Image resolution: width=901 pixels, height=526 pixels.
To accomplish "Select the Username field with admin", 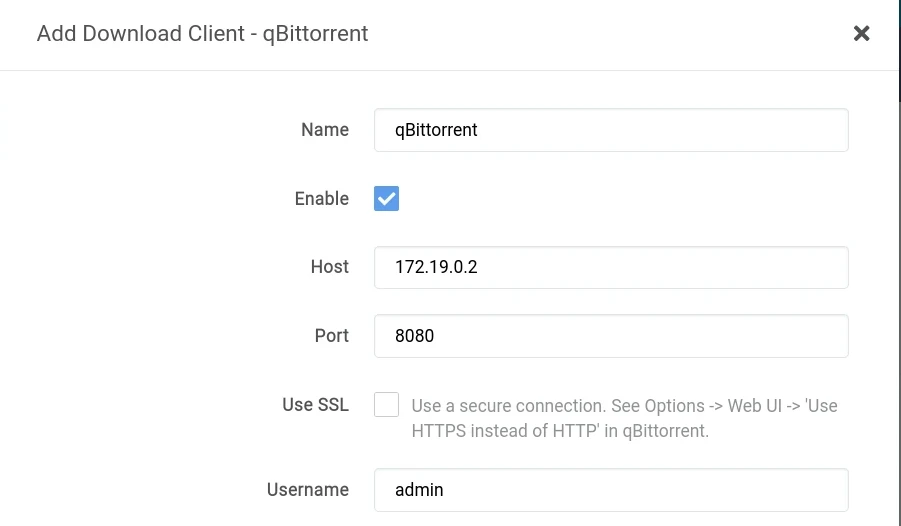I will coord(610,490).
